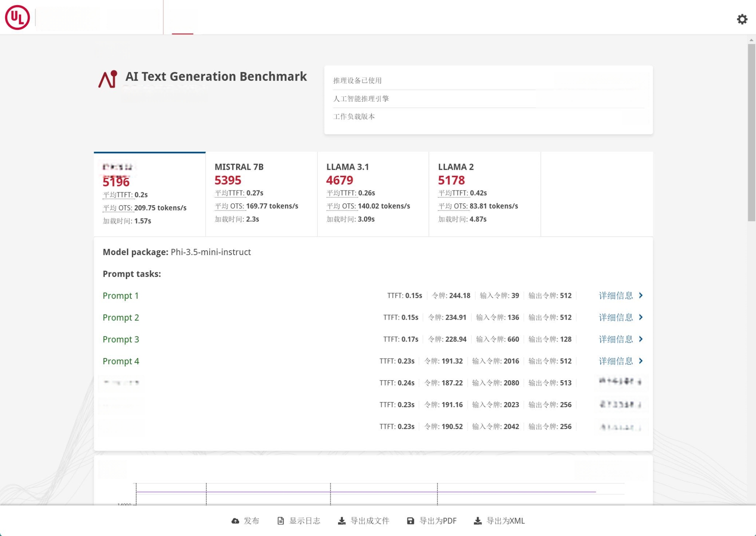Click the 导出为PDF button
The height and width of the screenshot is (536, 756).
(x=432, y=521)
